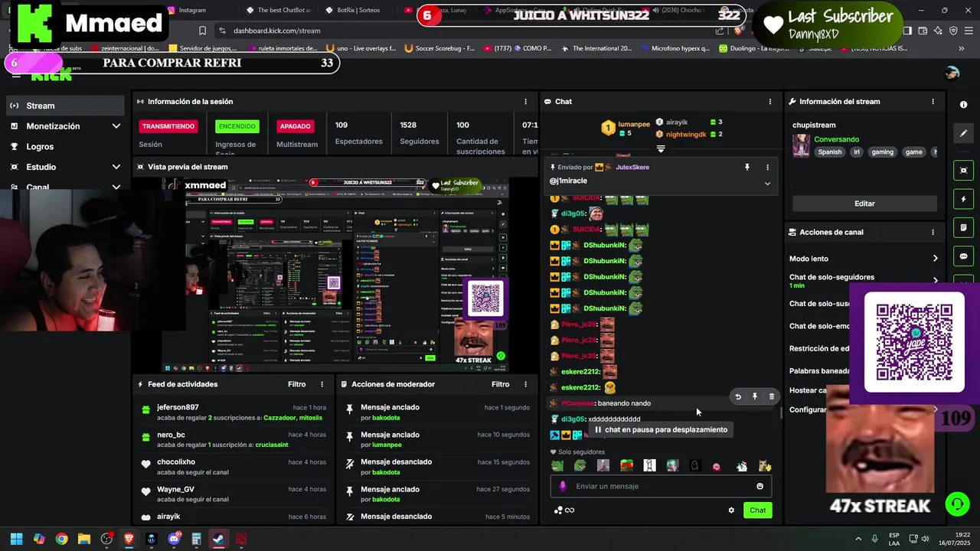Toggle the lightning bolt panel icon in sidebar

[963, 199]
